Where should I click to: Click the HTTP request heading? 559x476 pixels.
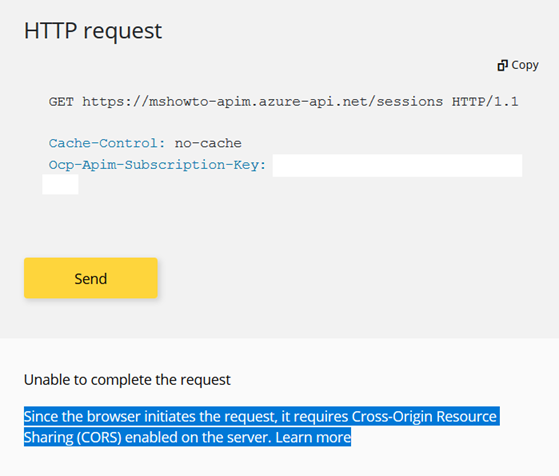93,31
